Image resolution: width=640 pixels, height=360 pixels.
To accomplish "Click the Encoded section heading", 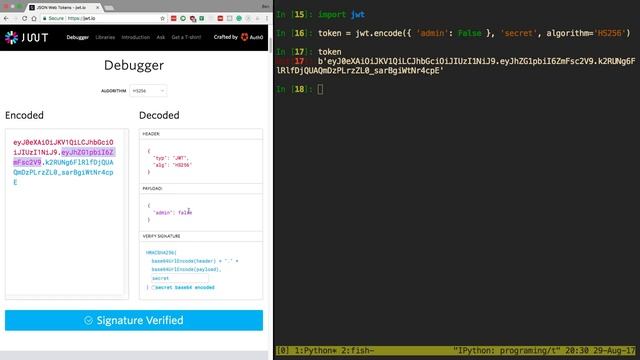I will pyautogui.click(x=24, y=116).
